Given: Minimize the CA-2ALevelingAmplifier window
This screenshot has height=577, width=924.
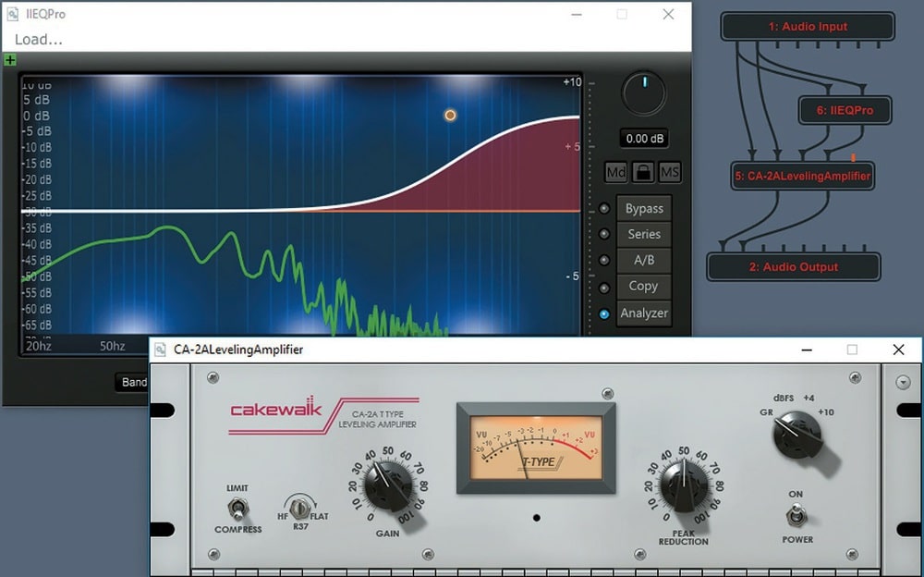Looking at the screenshot, I should tap(807, 350).
